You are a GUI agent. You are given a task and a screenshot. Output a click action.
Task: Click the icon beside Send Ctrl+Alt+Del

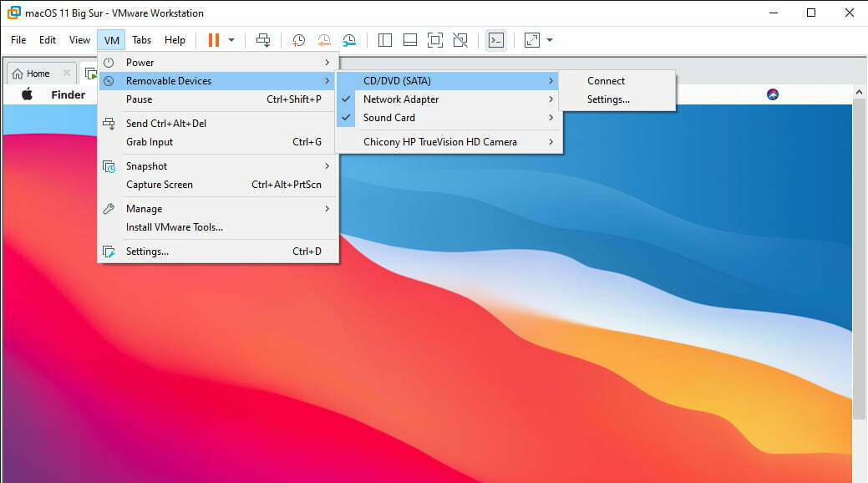click(109, 124)
